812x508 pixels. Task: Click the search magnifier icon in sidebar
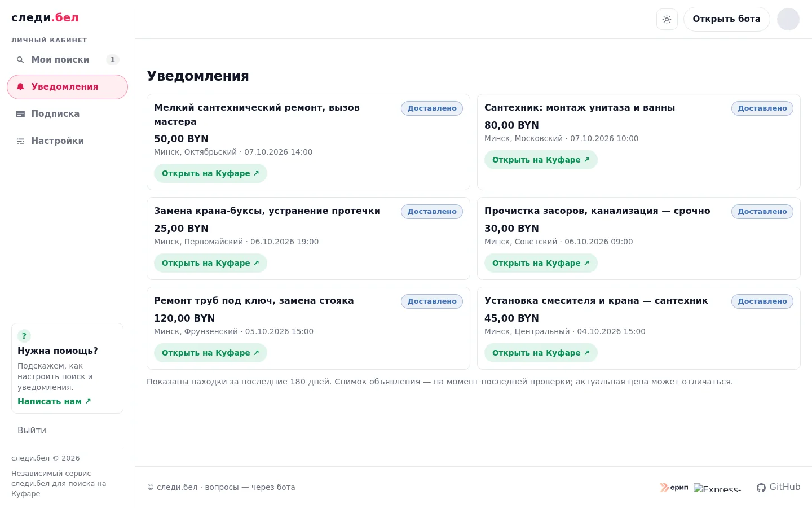tap(20, 60)
